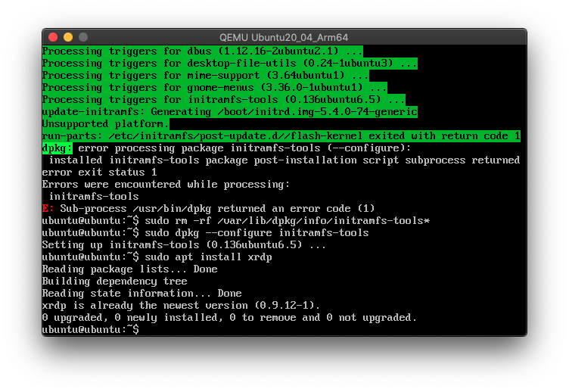Click the '0 upgraded, 0 newly installed' line
569x392 pixels.
tap(229, 318)
